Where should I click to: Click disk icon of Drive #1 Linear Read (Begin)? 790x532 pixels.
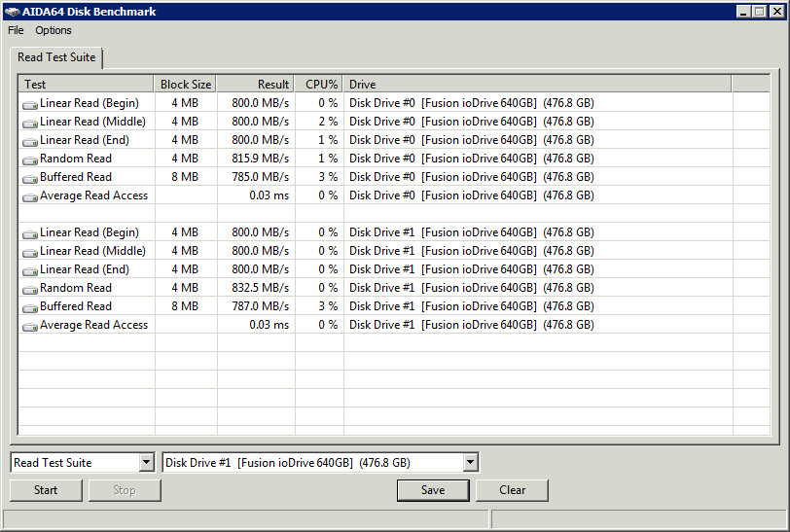click(x=30, y=233)
